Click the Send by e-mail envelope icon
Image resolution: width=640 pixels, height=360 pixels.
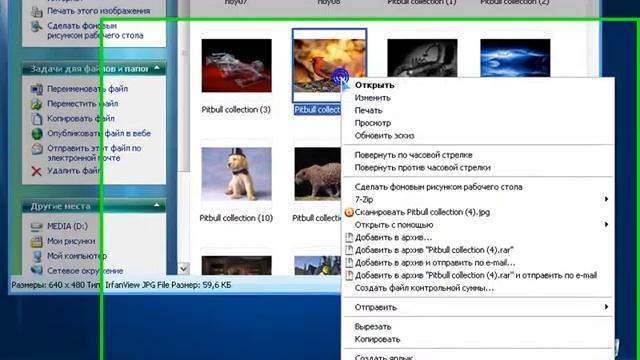(x=37, y=148)
